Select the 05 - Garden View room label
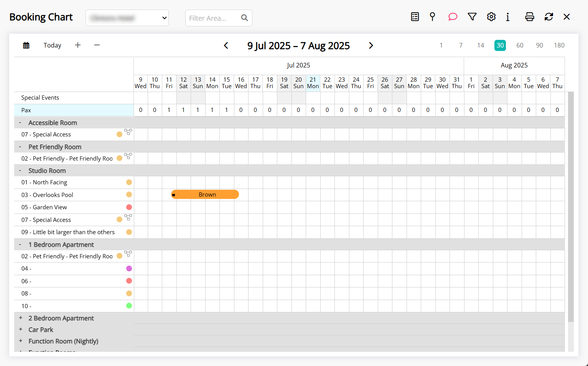Image resolution: width=588 pixels, height=366 pixels. point(44,207)
